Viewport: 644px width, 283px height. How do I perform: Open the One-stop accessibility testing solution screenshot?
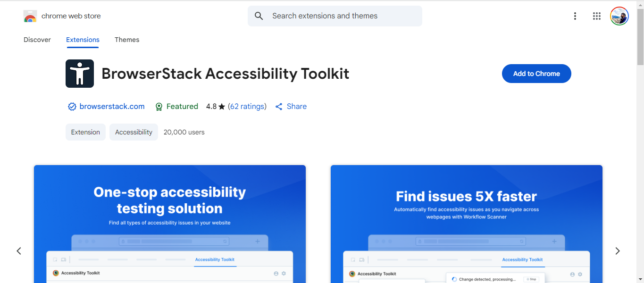[x=170, y=224]
